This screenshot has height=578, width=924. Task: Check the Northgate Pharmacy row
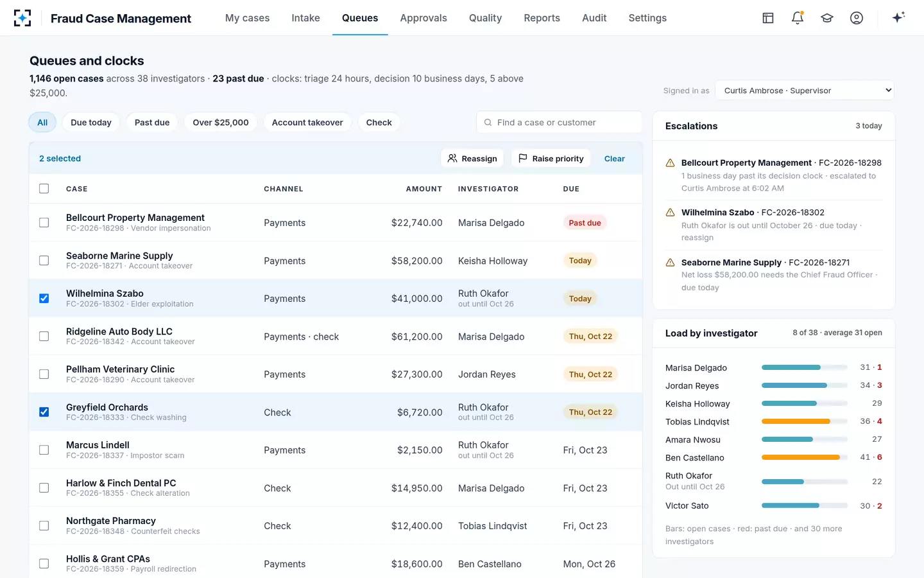[44, 525]
